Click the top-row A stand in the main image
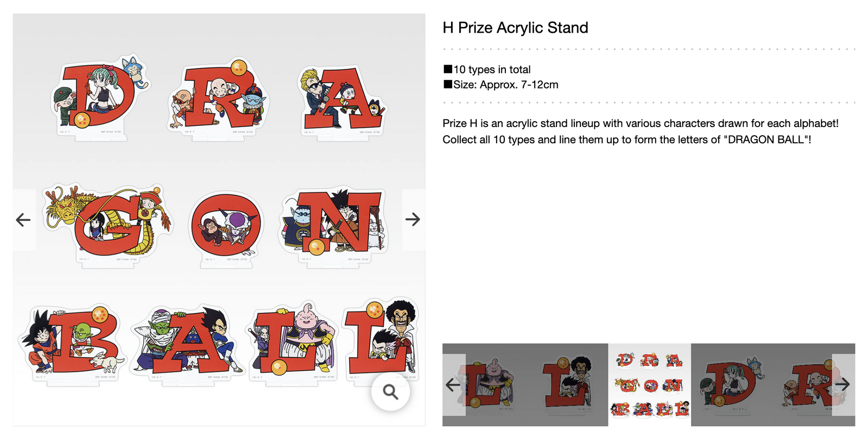The image size is (868, 436). 341,100
